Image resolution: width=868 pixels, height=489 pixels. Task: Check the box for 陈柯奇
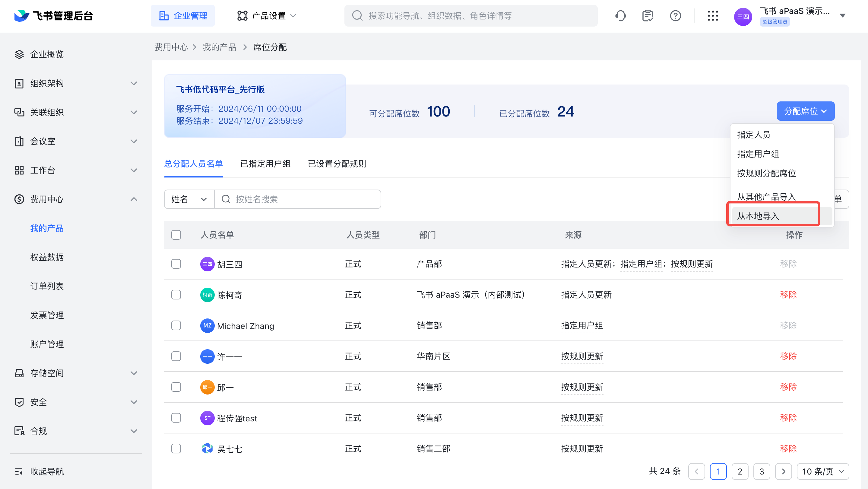tap(176, 295)
